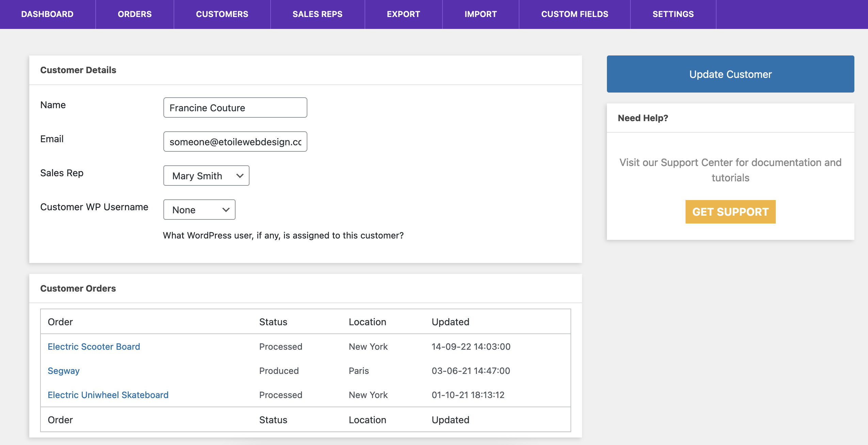
Task: Click the Update Customer button
Action: (730, 74)
